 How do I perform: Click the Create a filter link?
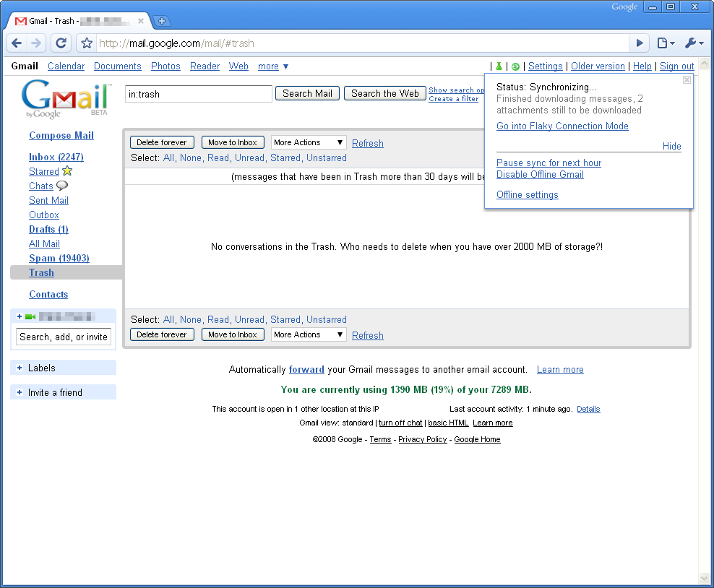pyautogui.click(x=454, y=99)
